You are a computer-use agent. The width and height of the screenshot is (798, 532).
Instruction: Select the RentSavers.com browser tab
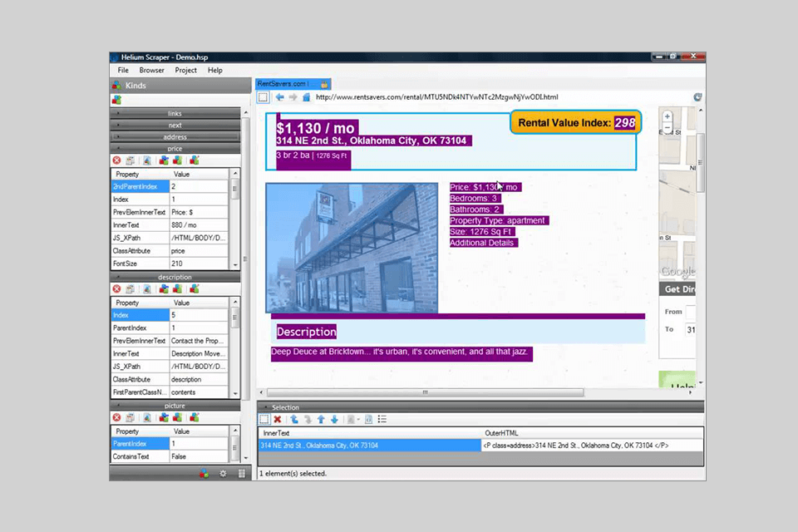(x=293, y=83)
